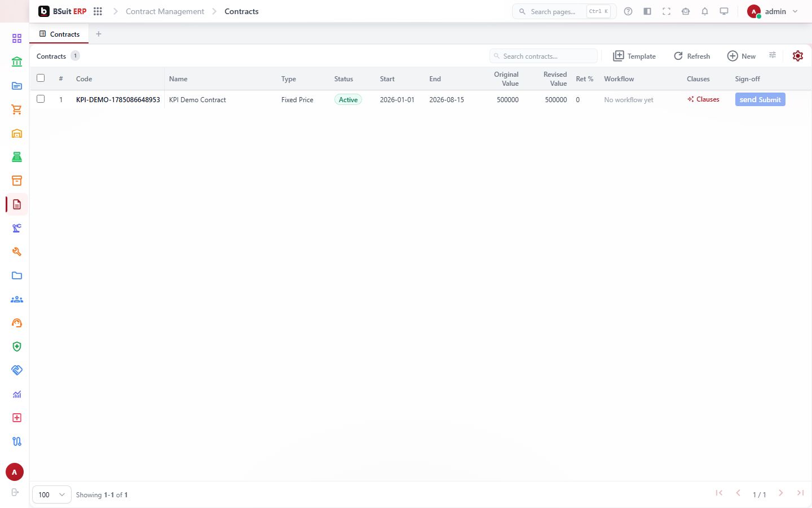Click send Submit for KPI Demo Contract
Image resolution: width=812 pixels, height=508 pixels.
pyautogui.click(x=760, y=99)
